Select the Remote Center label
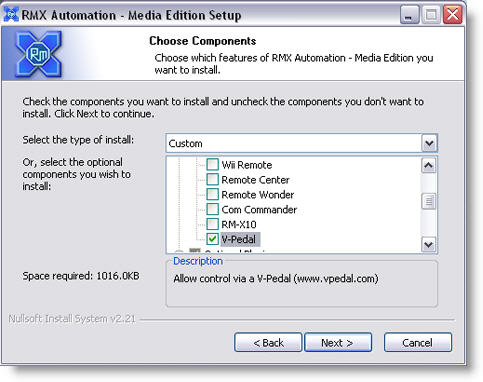The height and width of the screenshot is (382, 483). pos(255,180)
